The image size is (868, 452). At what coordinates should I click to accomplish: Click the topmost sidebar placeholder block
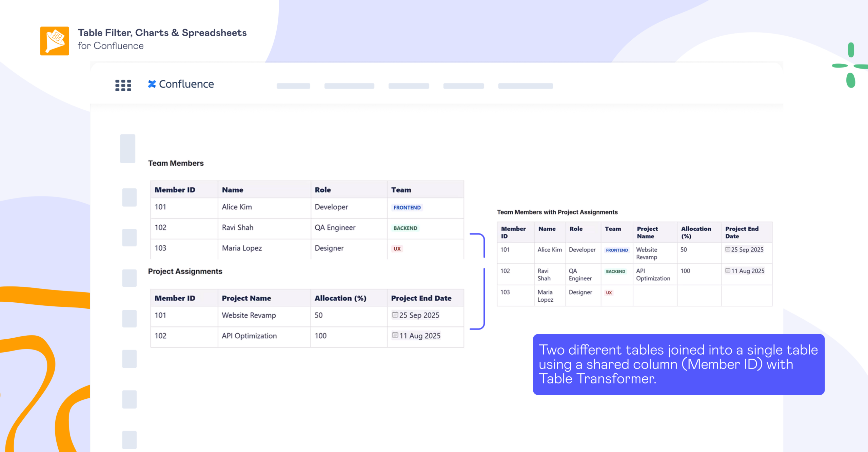point(128,148)
